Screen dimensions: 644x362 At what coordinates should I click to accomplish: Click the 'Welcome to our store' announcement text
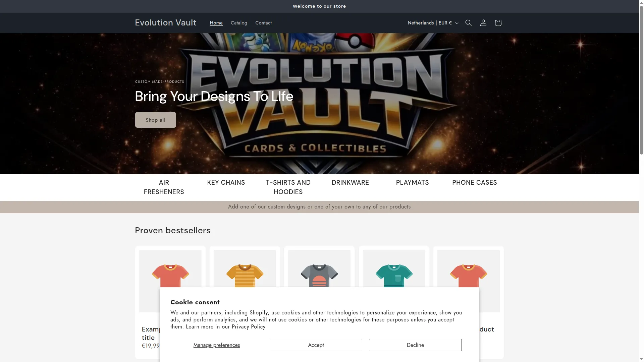pyautogui.click(x=319, y=6)
